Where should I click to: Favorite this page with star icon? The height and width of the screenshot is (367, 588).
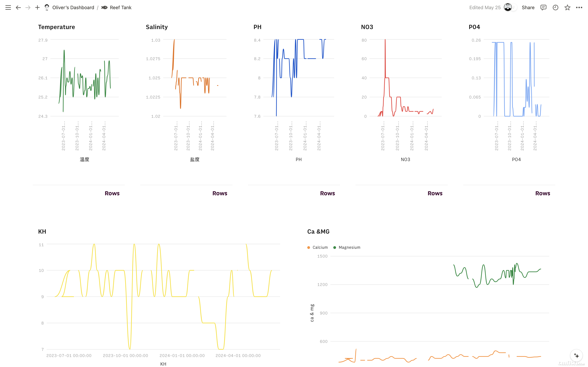tap(567, 7)
